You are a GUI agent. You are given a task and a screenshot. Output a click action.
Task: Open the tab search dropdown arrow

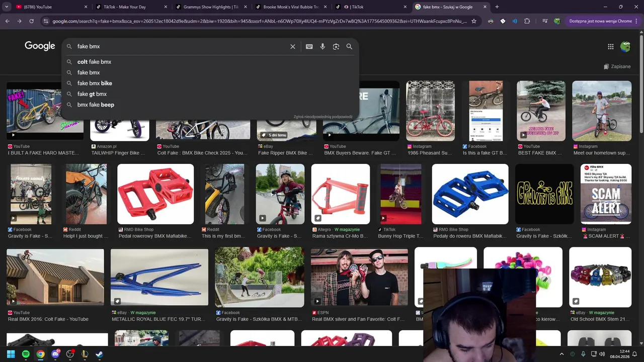click(x=6, y=7)
